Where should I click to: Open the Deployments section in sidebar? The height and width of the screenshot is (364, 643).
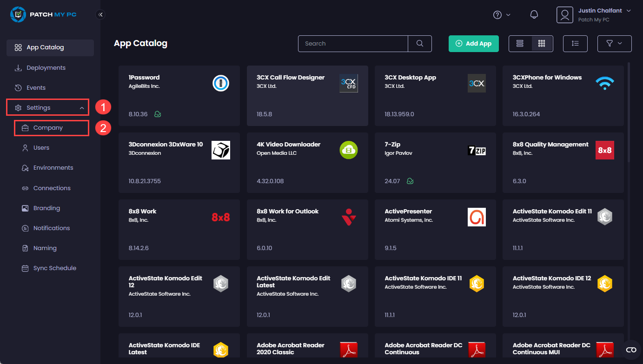pyautogui.click(x=45, y=67)
